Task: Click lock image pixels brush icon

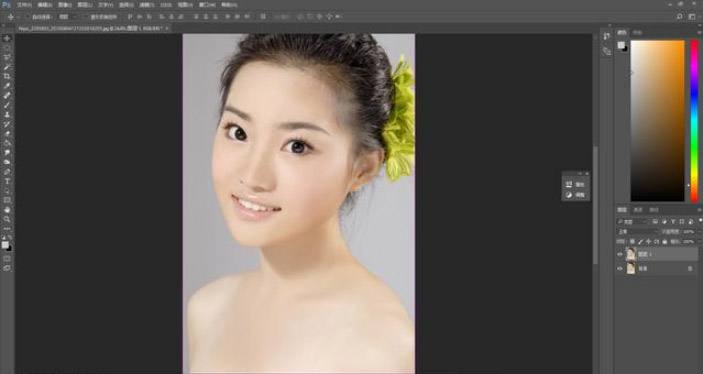Action: click(640, 242)
